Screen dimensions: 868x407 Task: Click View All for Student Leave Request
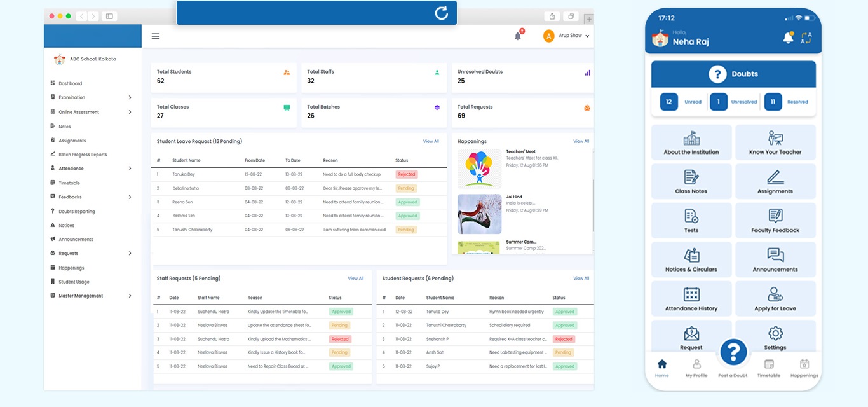(431, 141)
